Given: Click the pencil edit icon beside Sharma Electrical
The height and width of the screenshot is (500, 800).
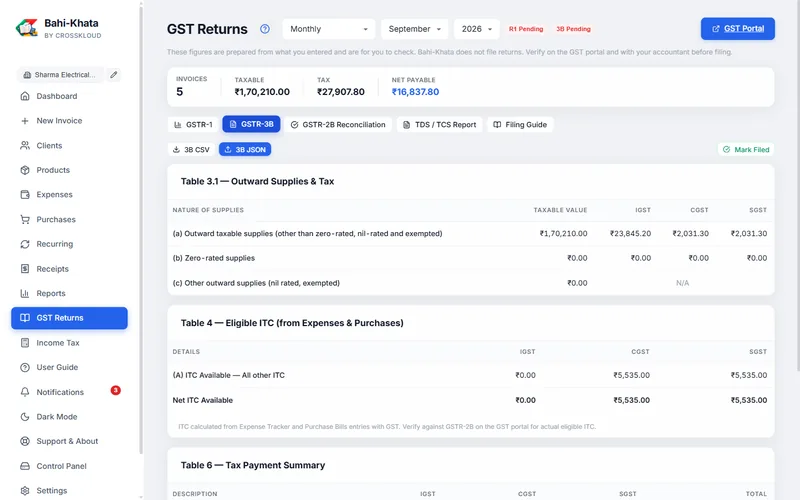Looking at the screenshot, I should (x=114, y=74).
